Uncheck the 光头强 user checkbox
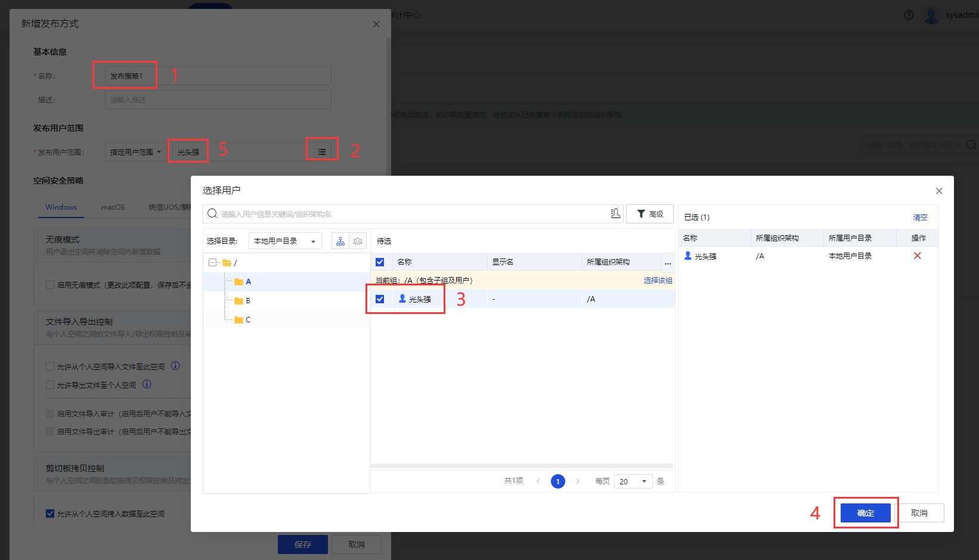 click(380, 299)
